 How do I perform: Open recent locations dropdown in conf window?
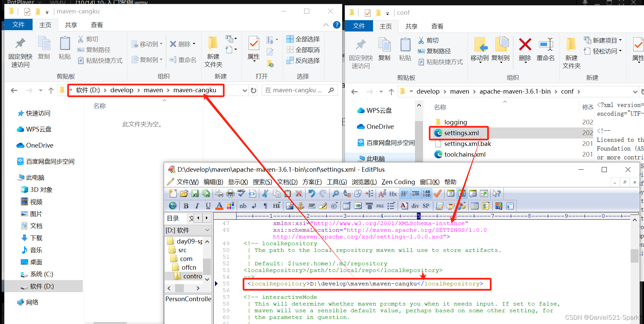(x=381, y=92)
